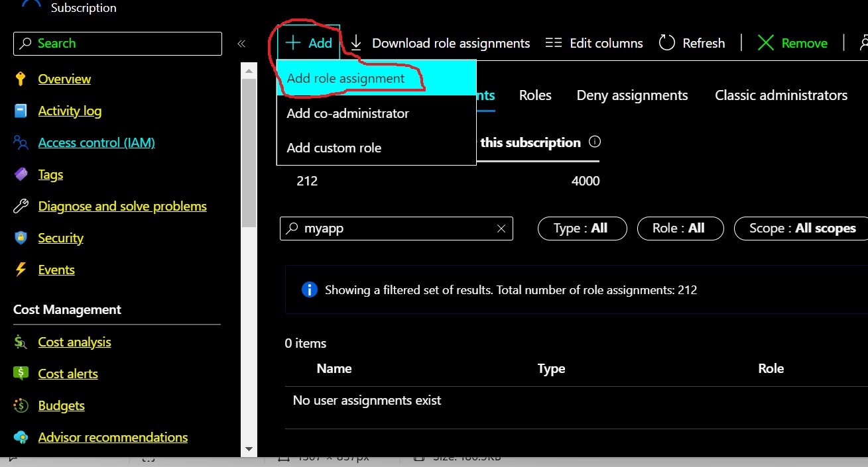Click the blue info icon in filter notice

point(309,289)
